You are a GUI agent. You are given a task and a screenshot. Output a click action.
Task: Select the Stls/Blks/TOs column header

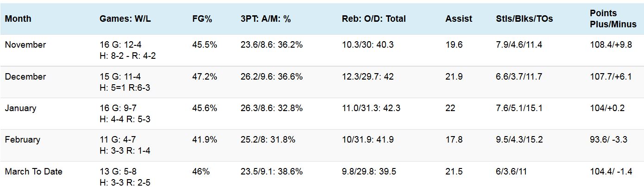click(524, 19)
